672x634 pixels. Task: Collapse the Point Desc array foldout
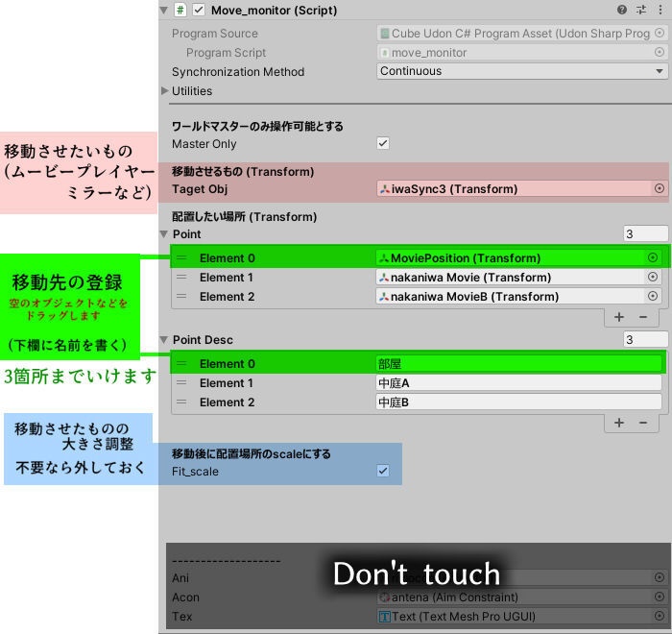pos(164,340)
